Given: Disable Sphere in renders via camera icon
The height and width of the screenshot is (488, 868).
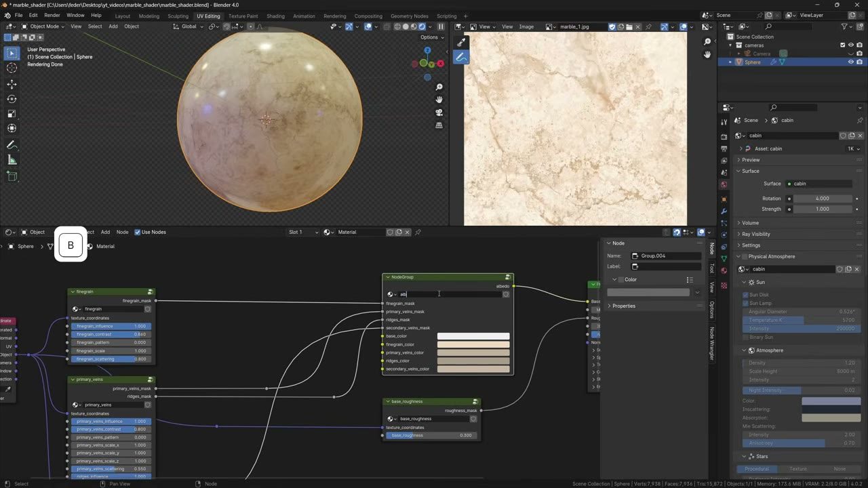Looking at the screenshot, I should pos(860,62).
